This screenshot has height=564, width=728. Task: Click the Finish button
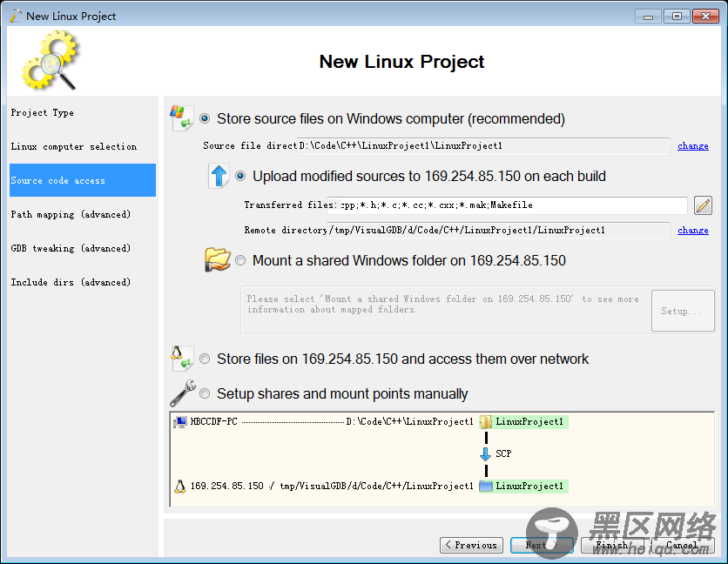pyautogui.click(x=612, y=545)
